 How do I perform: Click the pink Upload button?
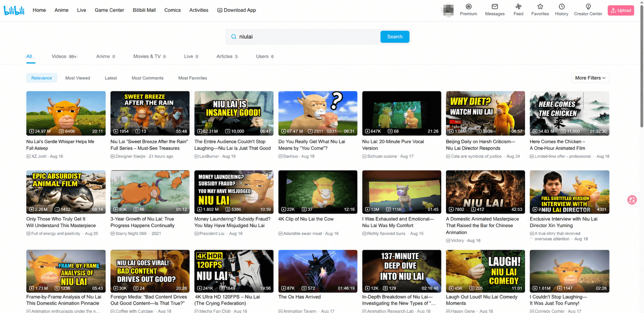621,10
